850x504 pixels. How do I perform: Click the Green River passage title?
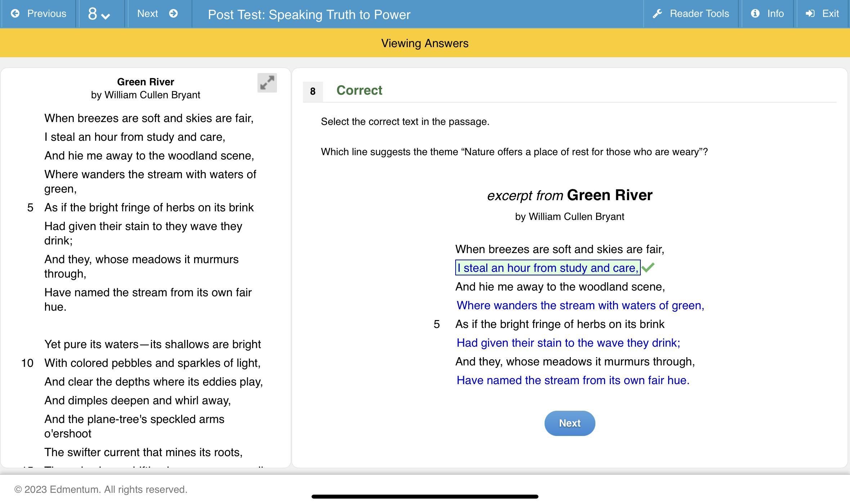pos(146,82)
